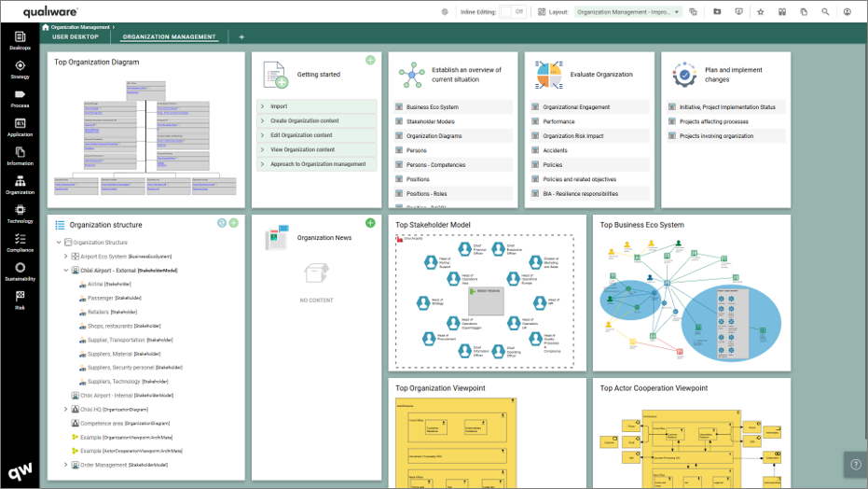Viewport: 868px width, 489px height.
Task: Expand Airport Eco System tree node
Action: [x=66, y=257]
